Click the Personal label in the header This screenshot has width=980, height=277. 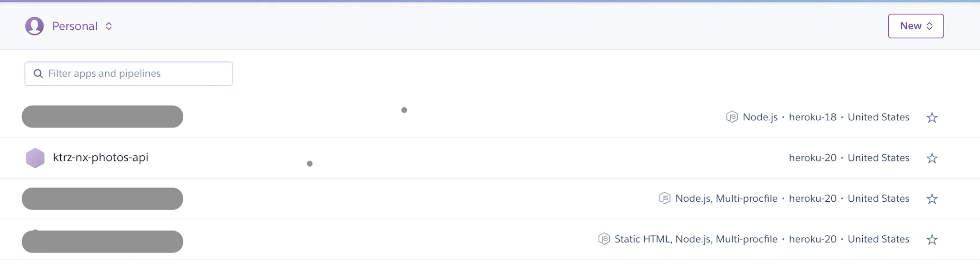click(x=74, y=25)
